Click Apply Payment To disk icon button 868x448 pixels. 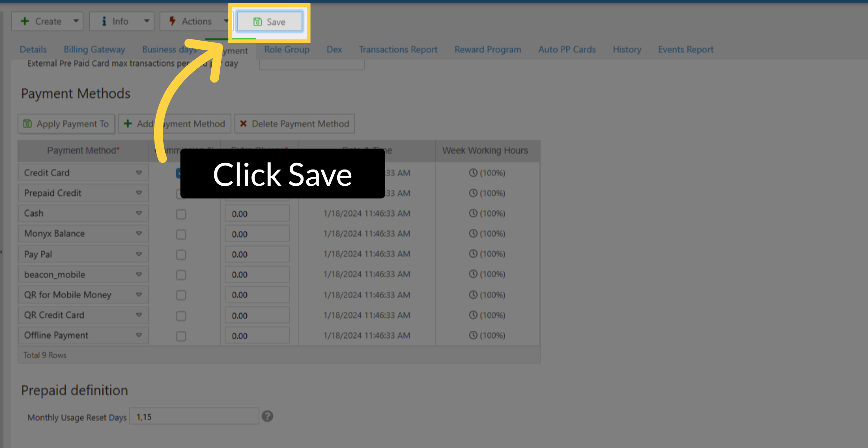(x=66, y=124)
